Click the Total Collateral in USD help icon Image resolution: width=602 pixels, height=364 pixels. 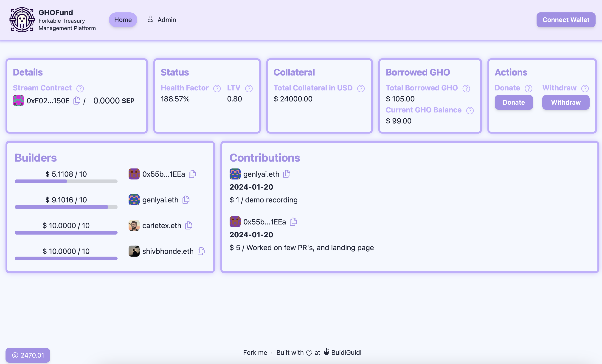tap(361, 88)
